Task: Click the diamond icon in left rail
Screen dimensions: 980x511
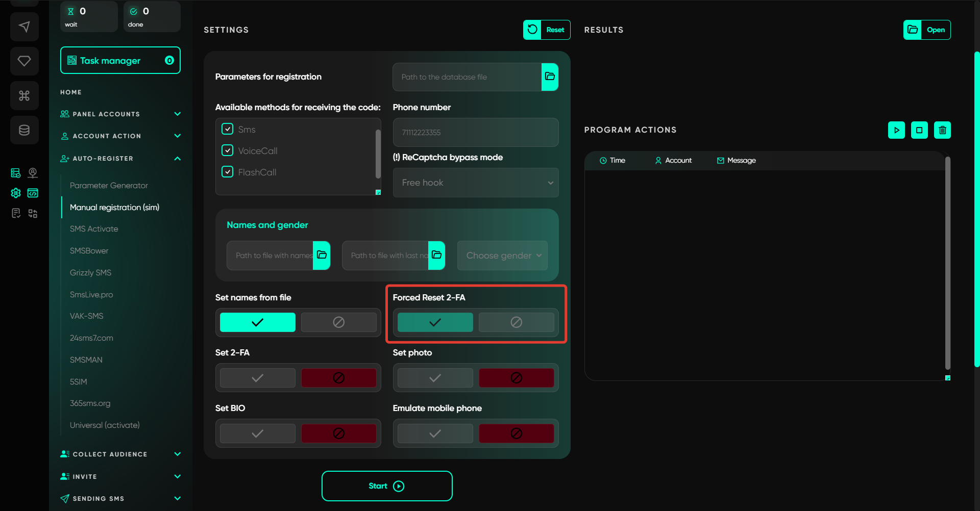Action: click(x=24, y=61)
